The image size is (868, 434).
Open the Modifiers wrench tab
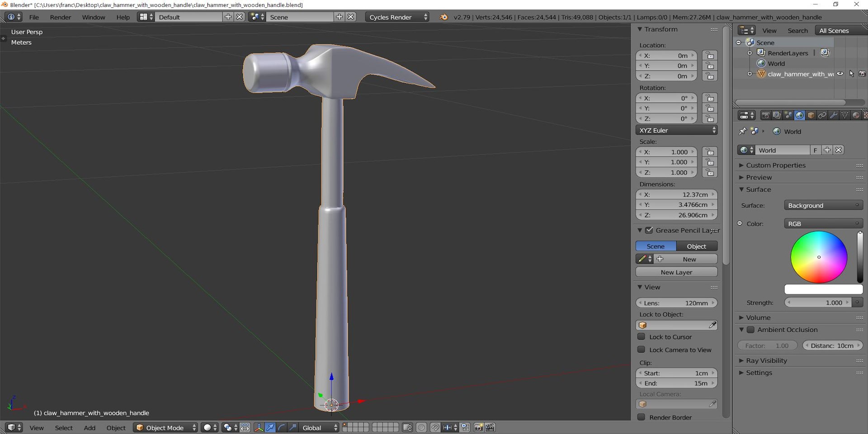tap(834, 115)
